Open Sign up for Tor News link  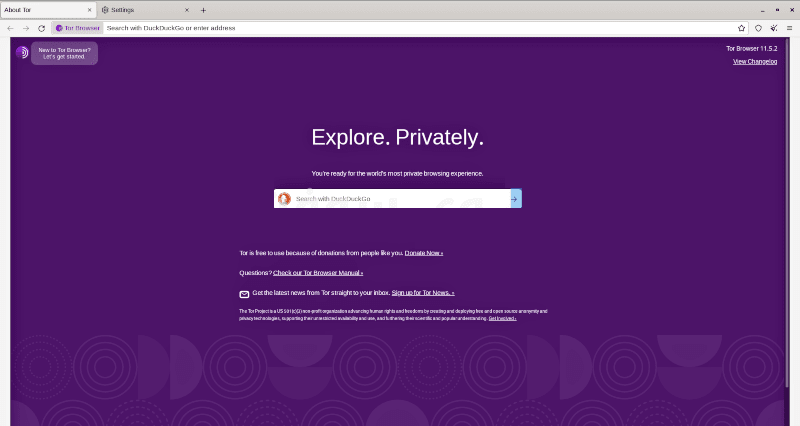coord(423,293)
